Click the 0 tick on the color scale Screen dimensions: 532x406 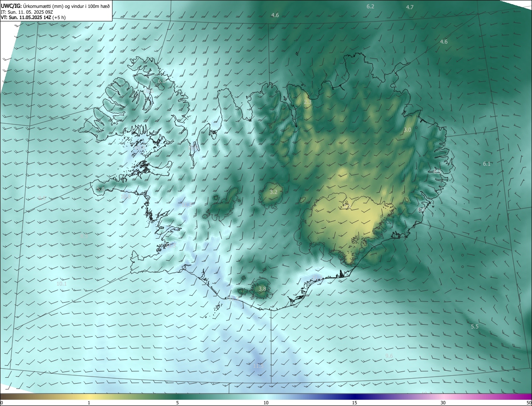pos(2,403)
